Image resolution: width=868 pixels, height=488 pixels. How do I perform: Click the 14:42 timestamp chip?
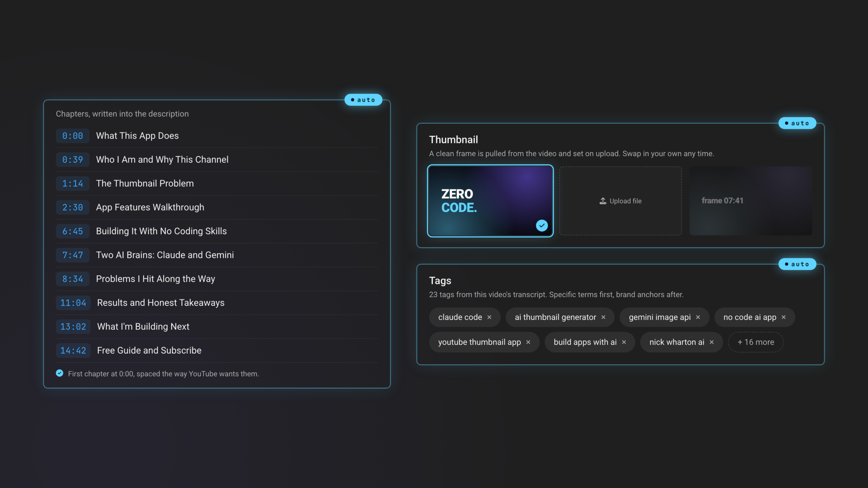[73, 351]
